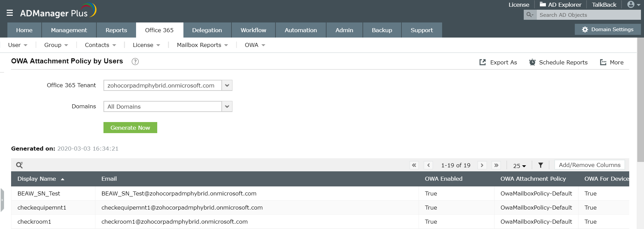The width and height of the screenshot is (644, 229).
Task: Go to the first page of results
Action: (414, 165)
